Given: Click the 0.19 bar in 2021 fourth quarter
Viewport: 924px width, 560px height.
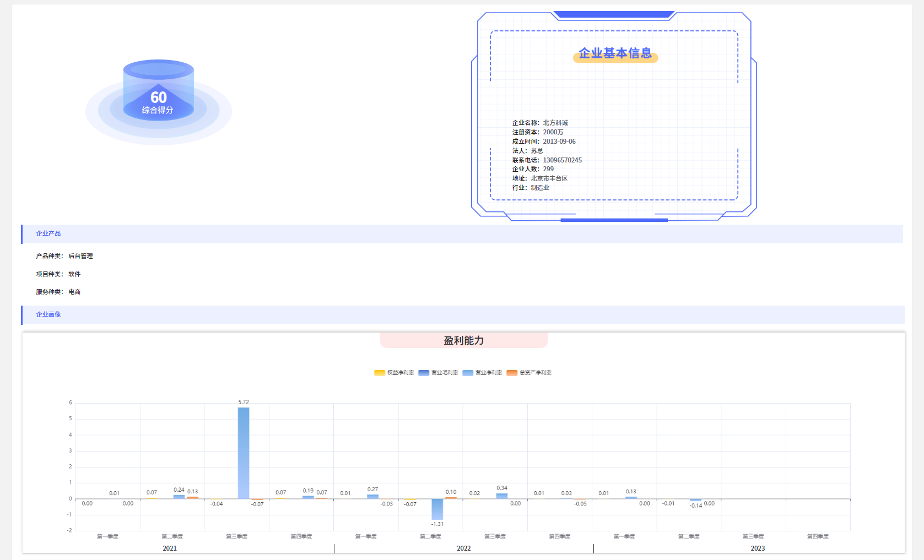Looking at the screenshot, I should [x=308, y=497].
